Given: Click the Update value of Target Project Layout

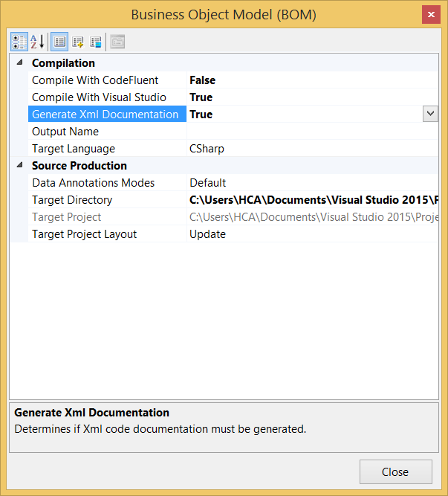Looking at the screenshot, I should click(208, 234).
